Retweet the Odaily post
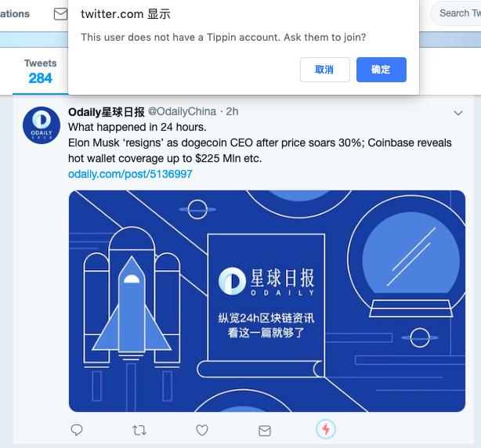This screenshot has height=448, width=481. [139, 430]
